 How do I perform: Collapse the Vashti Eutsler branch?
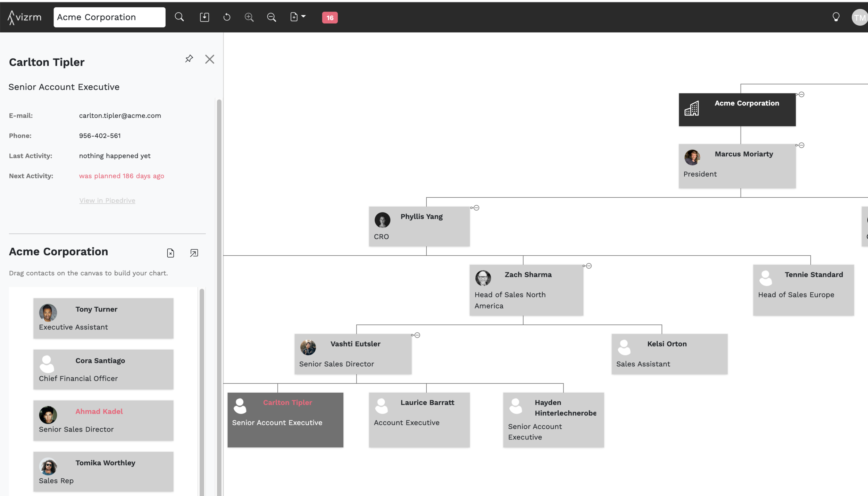(417, 335)
